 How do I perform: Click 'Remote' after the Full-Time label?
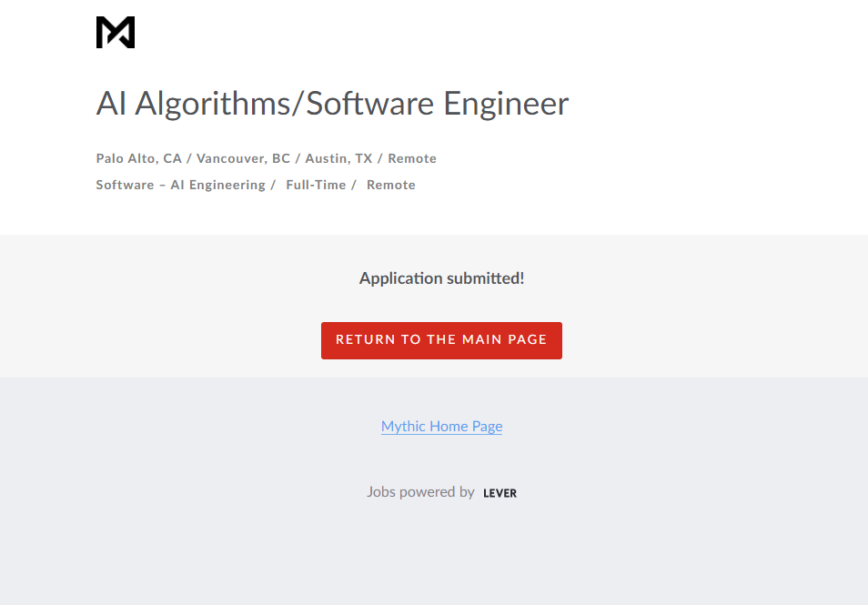click(x=391, y=185)
